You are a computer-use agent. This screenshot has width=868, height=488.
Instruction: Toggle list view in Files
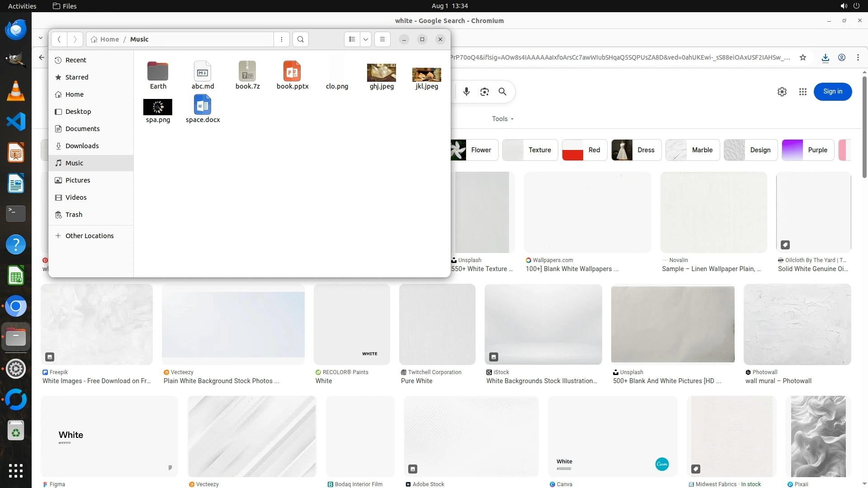[352, 39]
